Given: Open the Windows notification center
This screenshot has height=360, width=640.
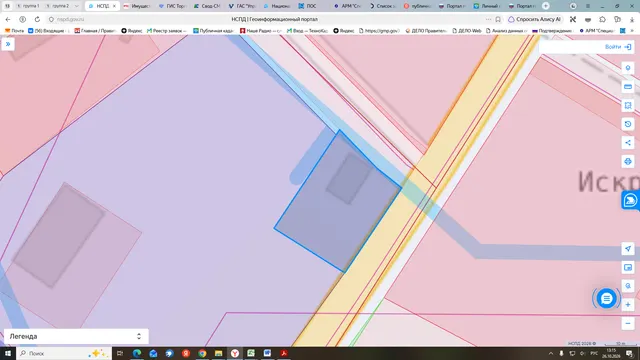Looking at the screenshot, I should [x=630, y=353].
